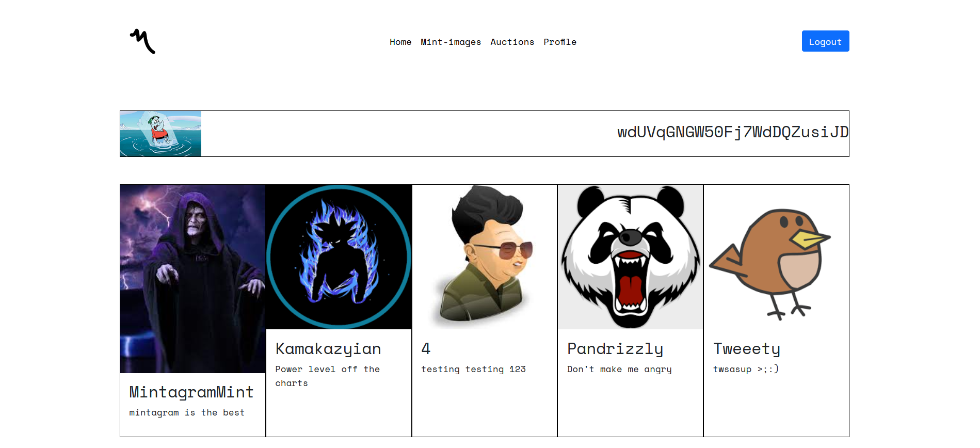Image resolution: width=980 pixels, height=448 pixels.
Task: Click the card titled 4
Action: [426, 349]
